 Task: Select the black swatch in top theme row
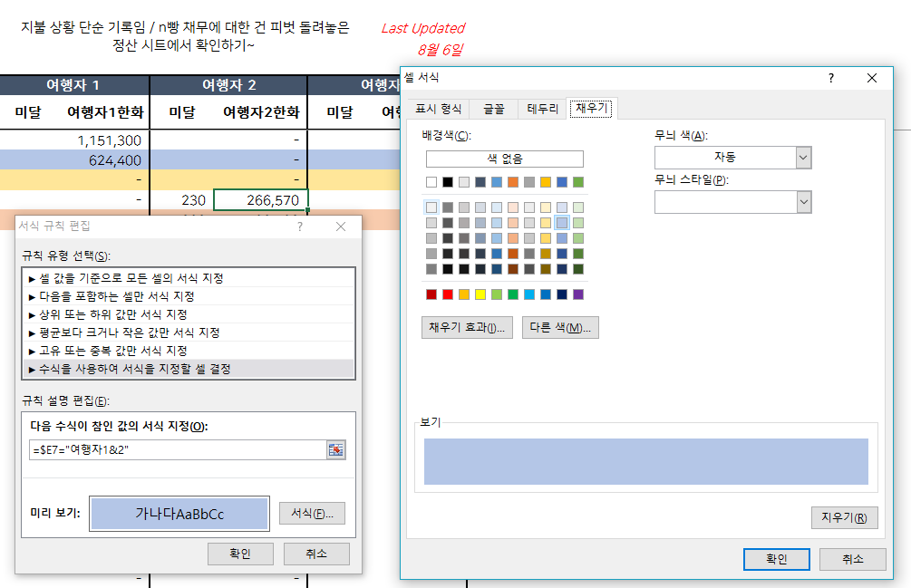[448, 182]
